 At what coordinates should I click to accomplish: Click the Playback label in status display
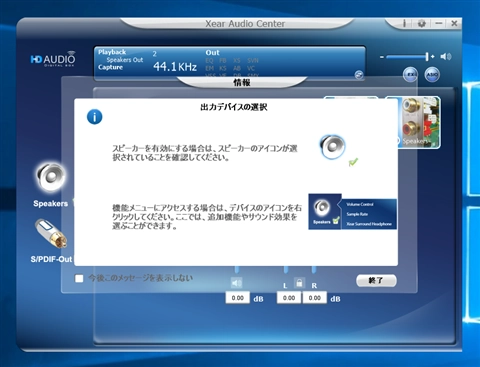112,52
